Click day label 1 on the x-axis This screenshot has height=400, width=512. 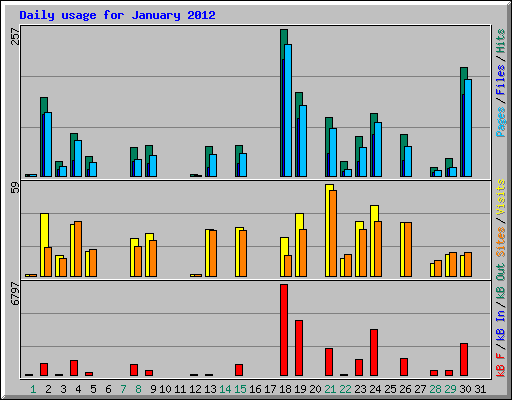pos(33,389)
